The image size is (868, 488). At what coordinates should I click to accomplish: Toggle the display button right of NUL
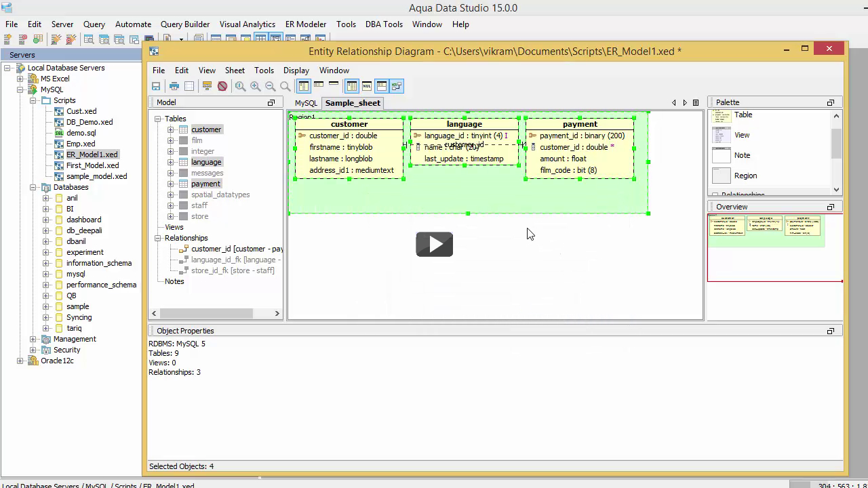tap(382, 86)
